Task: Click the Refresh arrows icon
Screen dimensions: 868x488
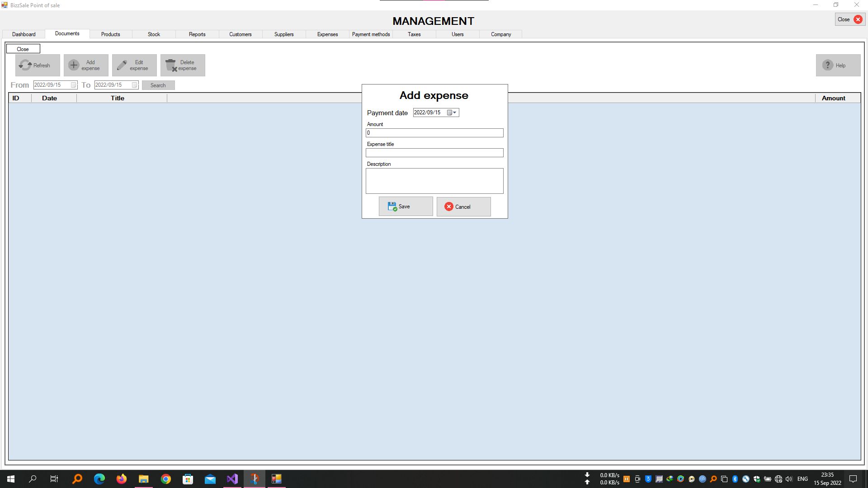Action: (25, 65)
